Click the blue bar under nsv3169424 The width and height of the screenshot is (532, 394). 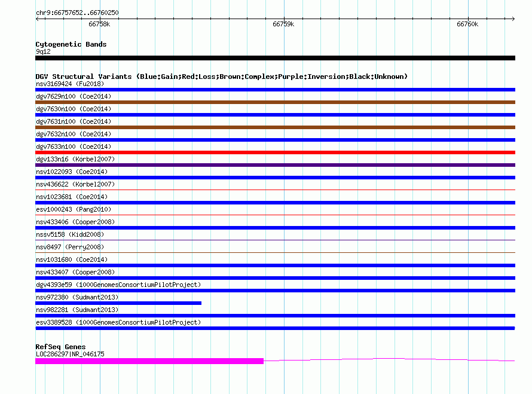pyautogui.click(x=275, y=90)
